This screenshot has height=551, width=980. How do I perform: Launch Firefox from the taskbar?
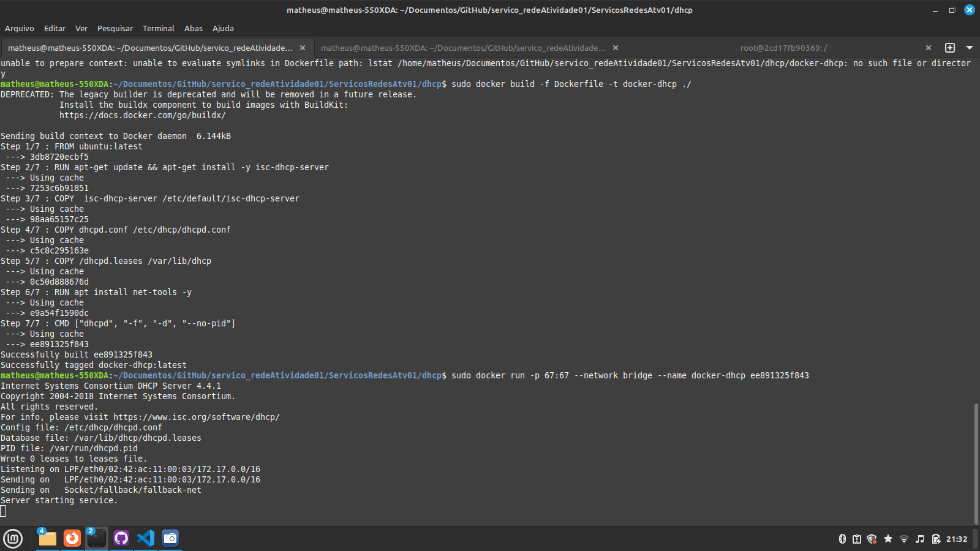tap(72, 538)
